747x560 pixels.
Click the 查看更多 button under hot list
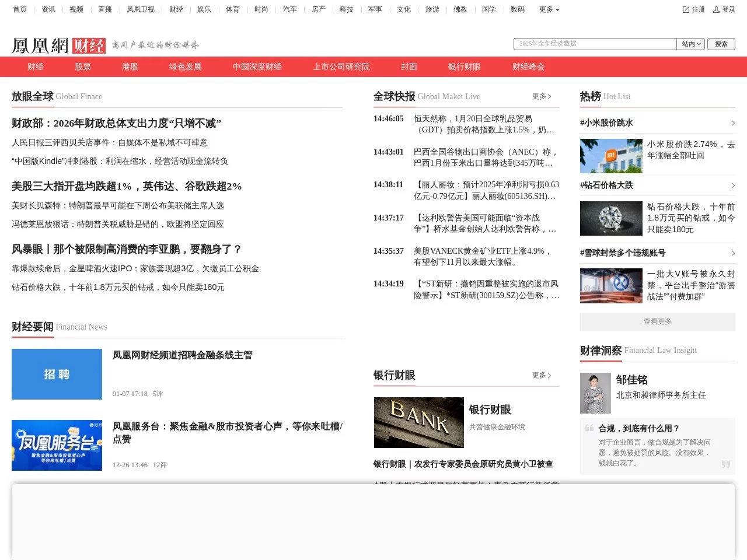tap(657, 321)
